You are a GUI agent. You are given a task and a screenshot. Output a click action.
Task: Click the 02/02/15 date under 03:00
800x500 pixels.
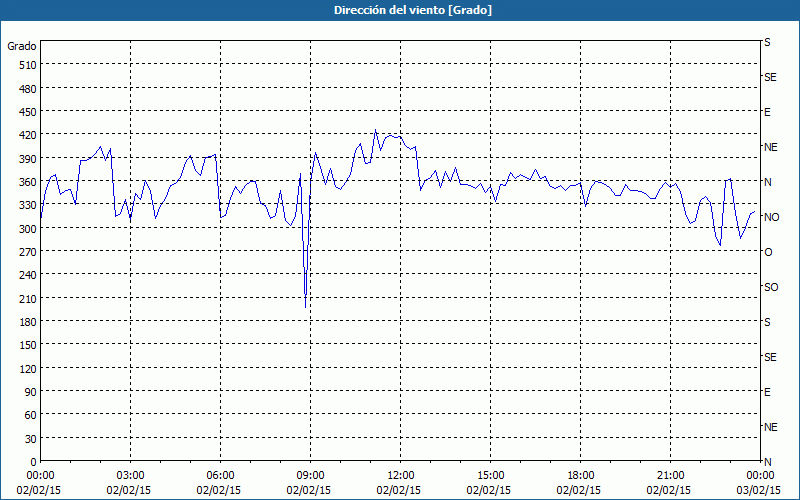(x=129, y=490)
